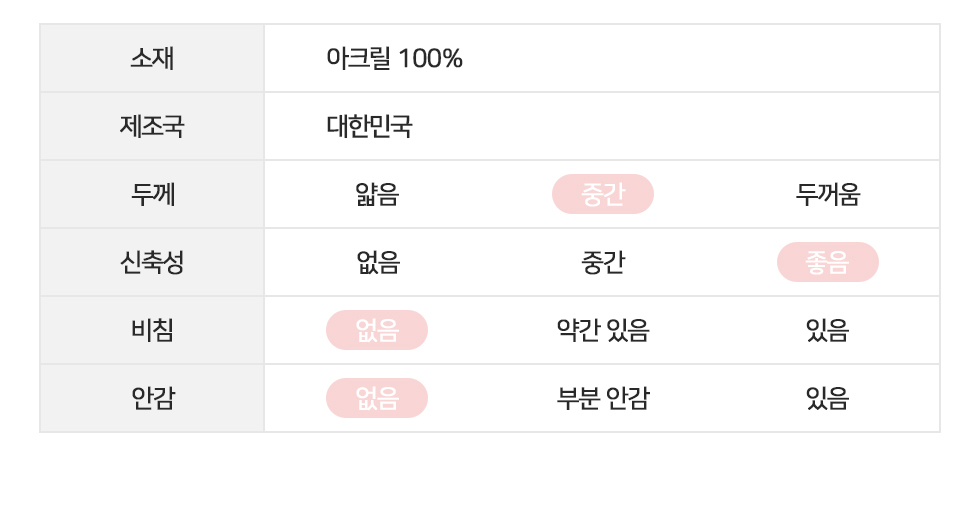The width and height of the screenshot is (980, 513).
Task: Click the 안감 row label
Action: (152, 399)
